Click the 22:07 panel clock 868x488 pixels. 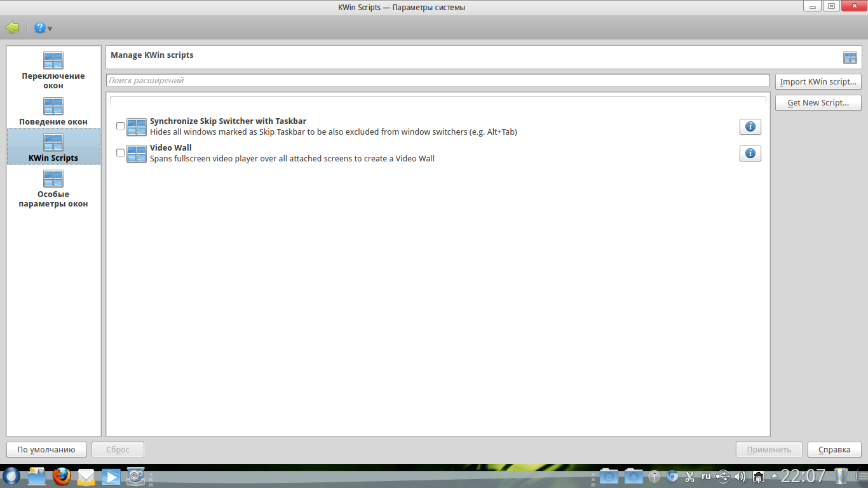click(x=803, y=476)
